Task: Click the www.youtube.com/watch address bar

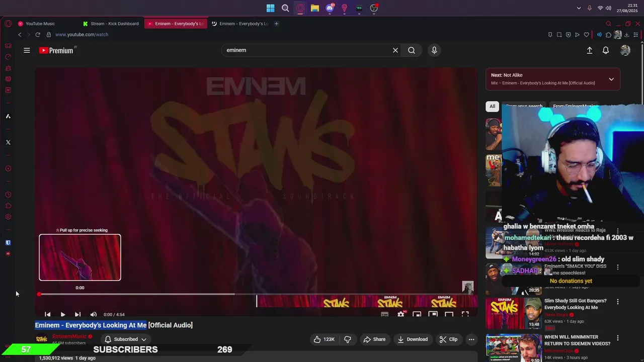Action: [x=82, y=35]
